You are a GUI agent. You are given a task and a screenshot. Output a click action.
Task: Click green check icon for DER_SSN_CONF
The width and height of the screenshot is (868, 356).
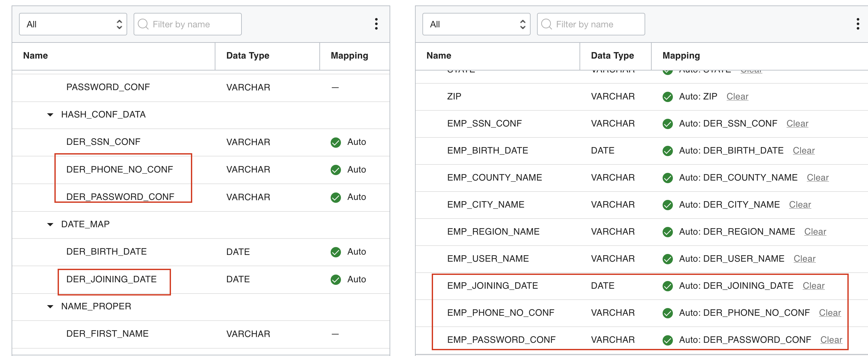[x=335, y=143]
